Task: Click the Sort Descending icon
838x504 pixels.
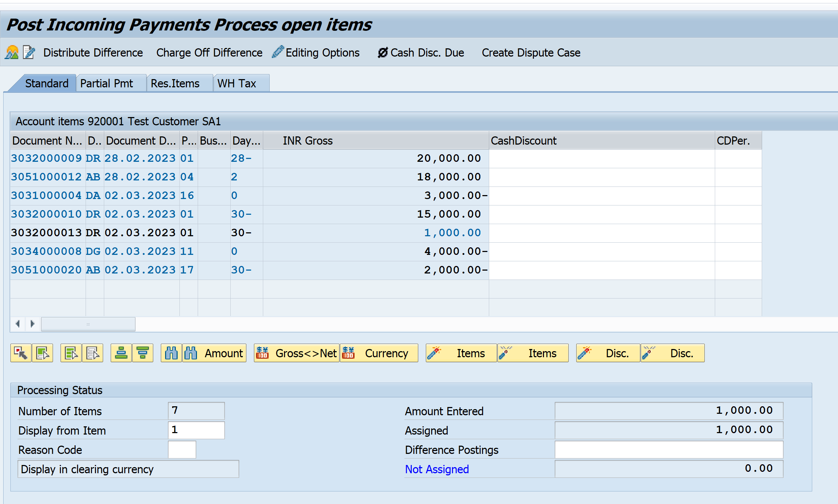Action: [143, 353]
